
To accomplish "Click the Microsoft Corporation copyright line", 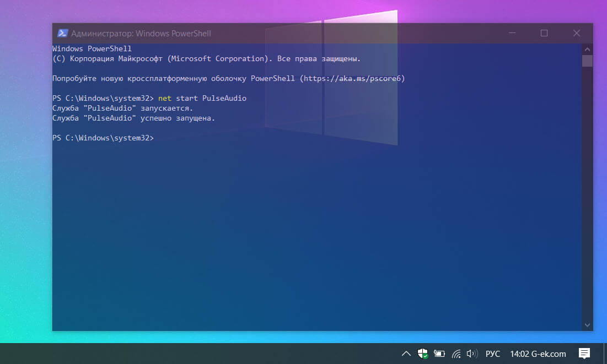I will (x=206, y=59).
